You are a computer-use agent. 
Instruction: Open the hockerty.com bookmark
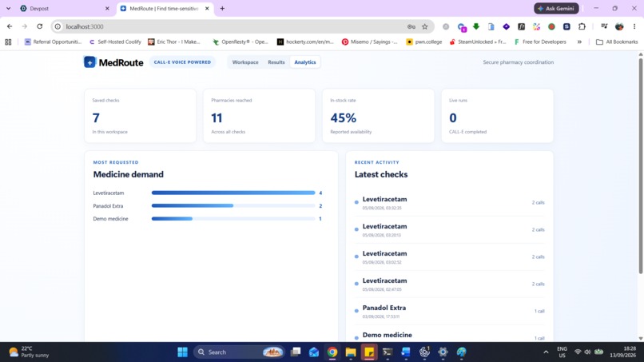point(305,42)
